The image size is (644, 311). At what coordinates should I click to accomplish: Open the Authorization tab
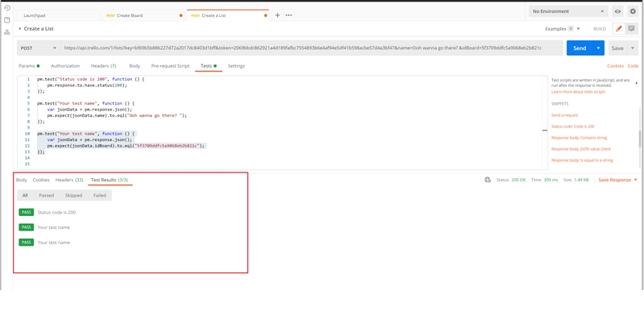pyautogui.click(x=65, y=66)
